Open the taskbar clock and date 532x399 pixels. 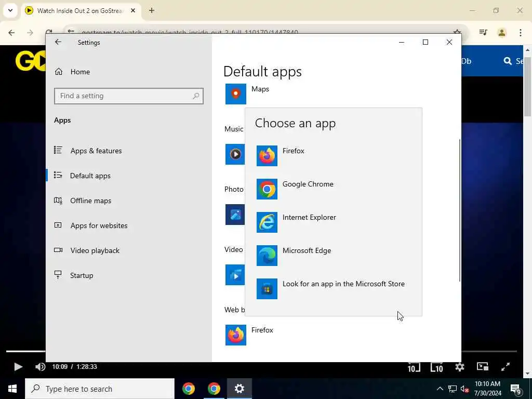coord(487,389)
